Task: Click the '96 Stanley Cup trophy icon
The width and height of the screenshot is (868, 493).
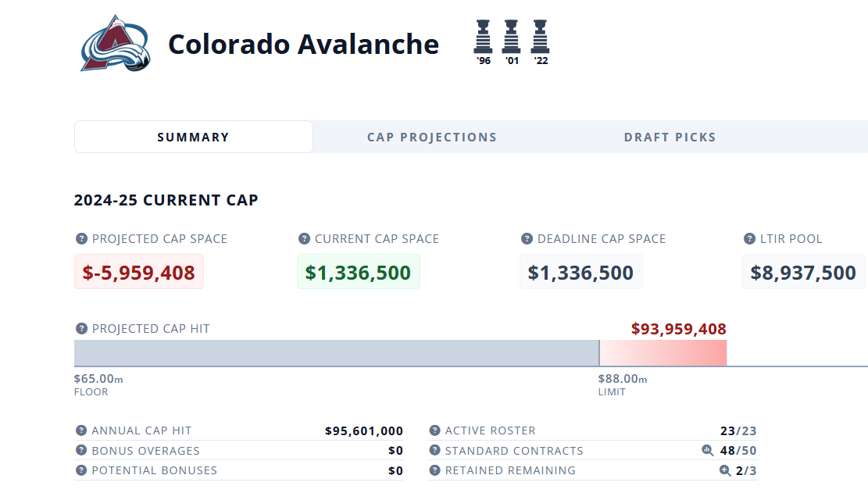Action: [x=484, y=37]
